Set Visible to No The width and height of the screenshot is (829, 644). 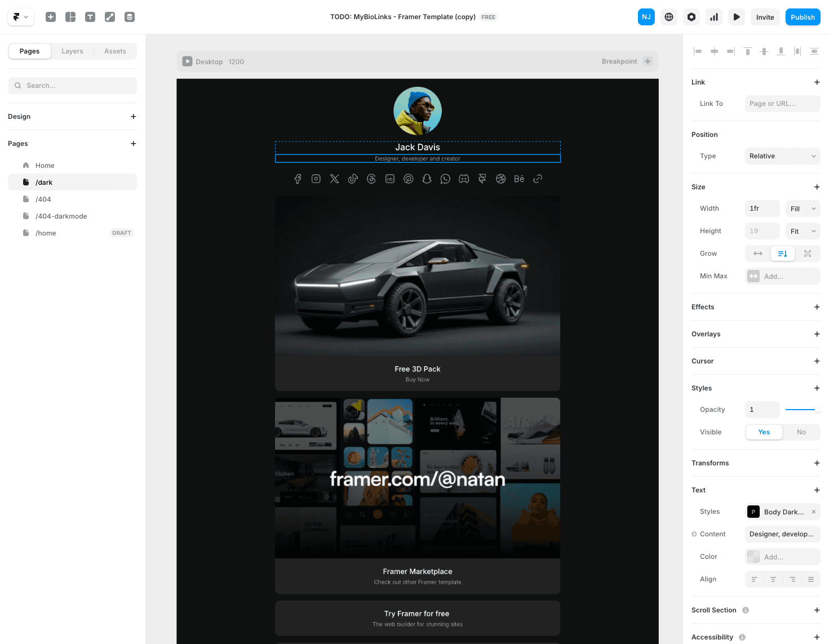(801, 432)
